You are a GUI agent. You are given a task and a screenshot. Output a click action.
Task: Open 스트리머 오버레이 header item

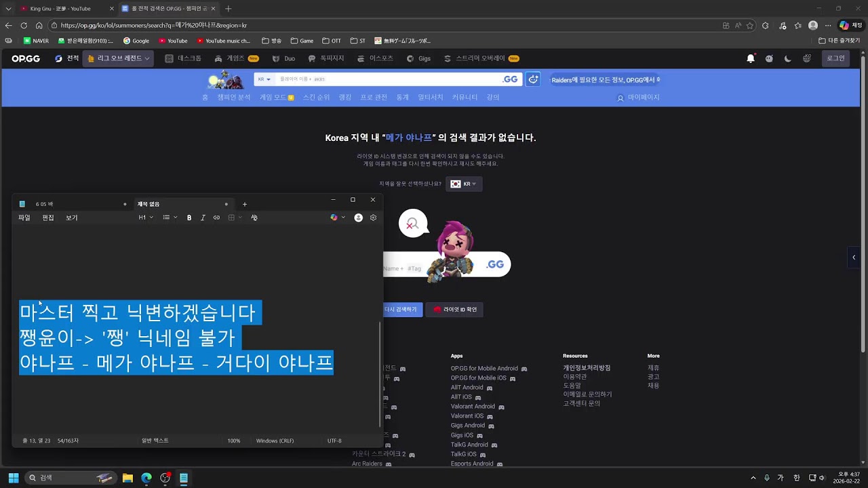481,58
